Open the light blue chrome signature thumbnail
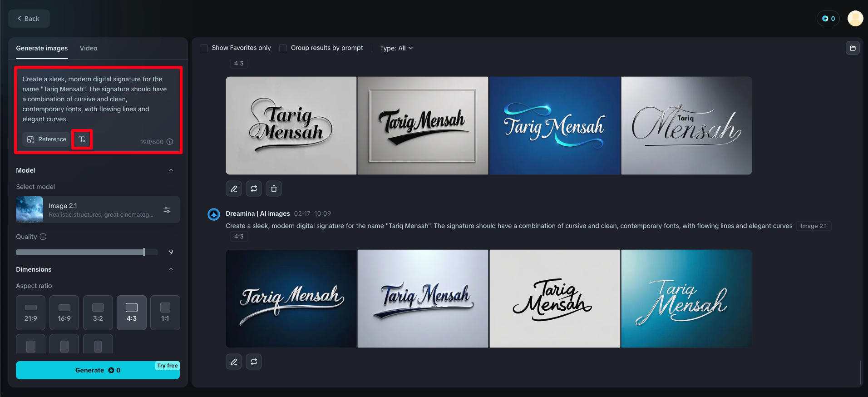This screenshot has width=868, height=397. click(423, 298)
